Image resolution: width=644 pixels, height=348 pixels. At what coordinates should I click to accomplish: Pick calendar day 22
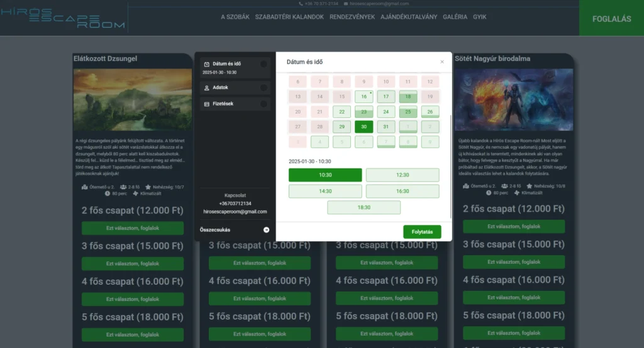[341, 112]
